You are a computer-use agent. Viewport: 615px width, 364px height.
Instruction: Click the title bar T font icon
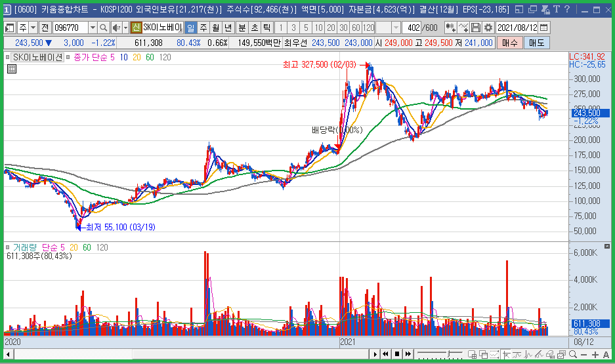(556, 9)
